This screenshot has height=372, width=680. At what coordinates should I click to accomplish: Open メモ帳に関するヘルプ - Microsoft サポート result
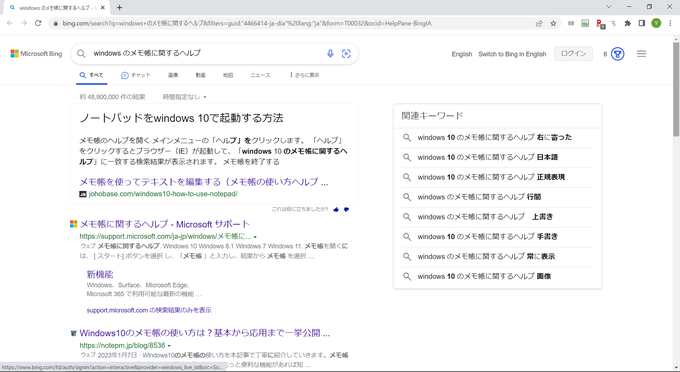click(x=165, y=224)
